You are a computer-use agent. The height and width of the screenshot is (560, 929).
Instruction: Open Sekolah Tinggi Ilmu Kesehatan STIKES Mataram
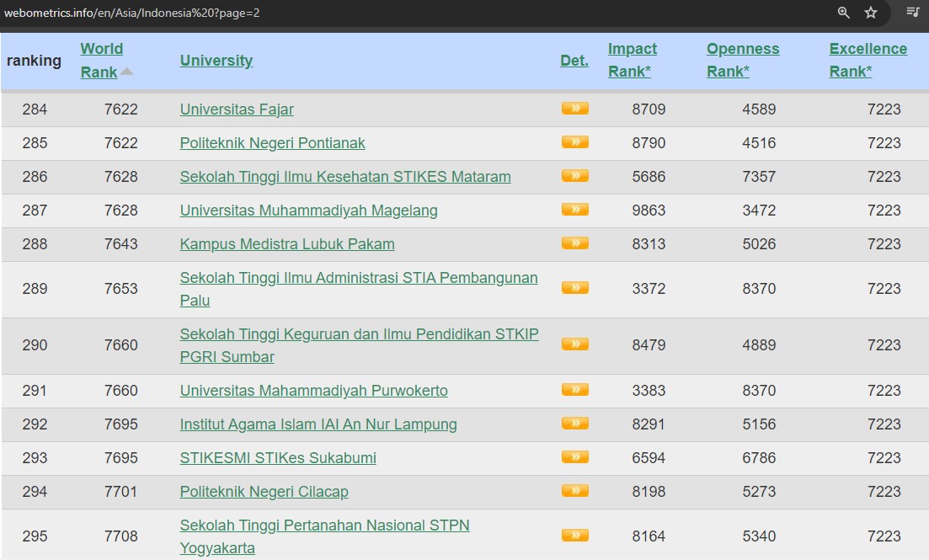point(344,177)
